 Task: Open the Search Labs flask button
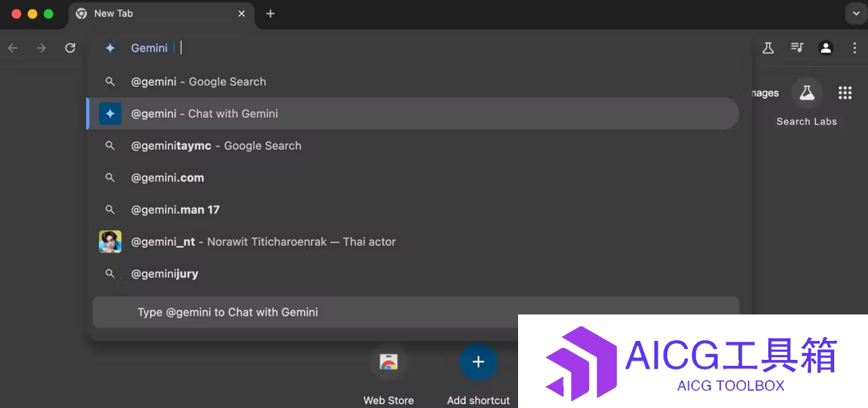pos(806,94)
